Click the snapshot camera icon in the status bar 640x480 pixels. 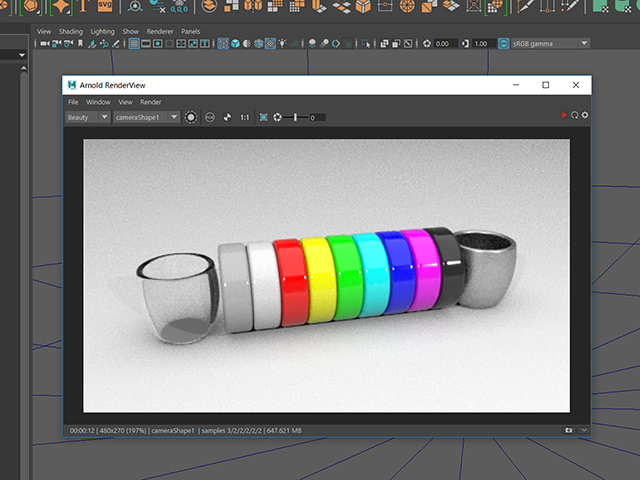[x=569, y=430]
